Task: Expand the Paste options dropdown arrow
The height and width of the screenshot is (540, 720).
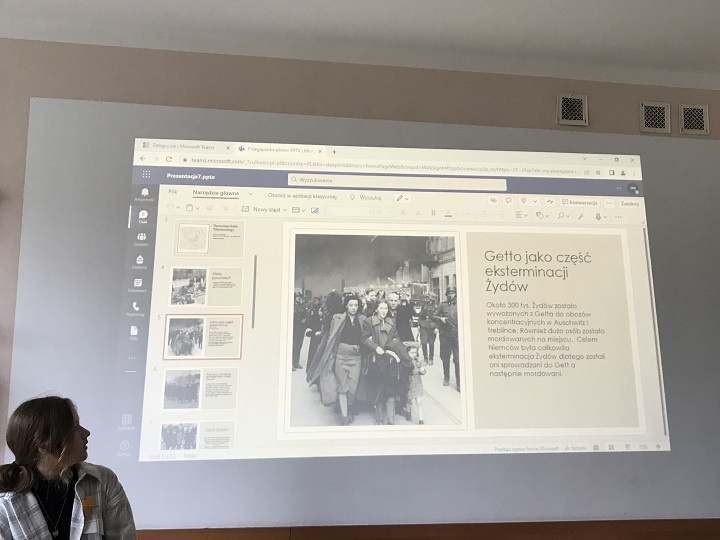Action: [197, 208]
